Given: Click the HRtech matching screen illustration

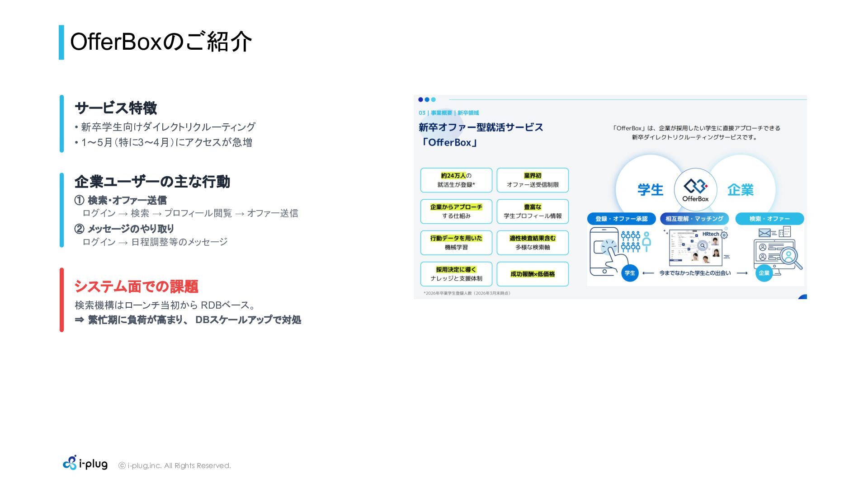Looking at the screenshot, I should pos(695,247).
